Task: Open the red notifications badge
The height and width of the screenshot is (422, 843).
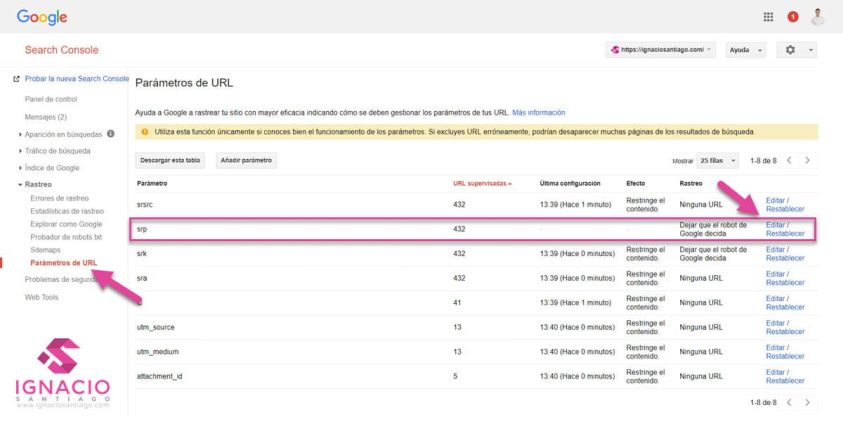Action: (792, 17)
